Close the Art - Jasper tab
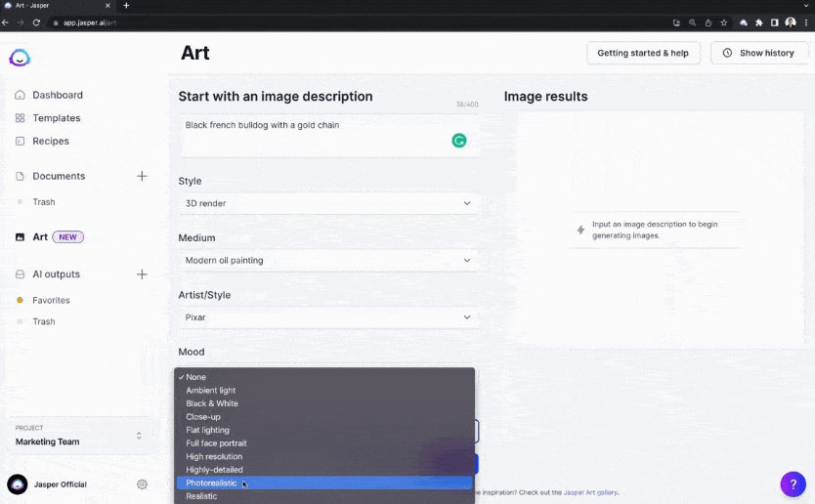This screenshot has width=815, height=504. 107,6
